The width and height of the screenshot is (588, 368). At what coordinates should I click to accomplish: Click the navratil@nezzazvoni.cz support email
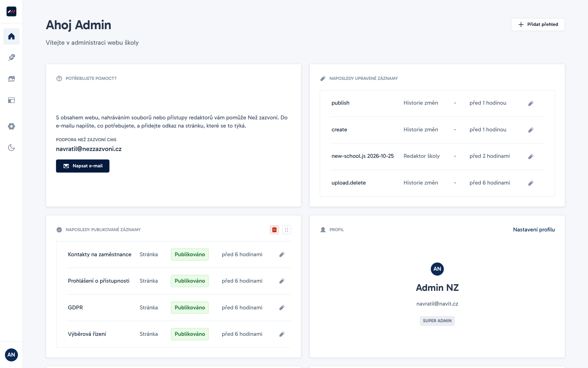(89, 149)
